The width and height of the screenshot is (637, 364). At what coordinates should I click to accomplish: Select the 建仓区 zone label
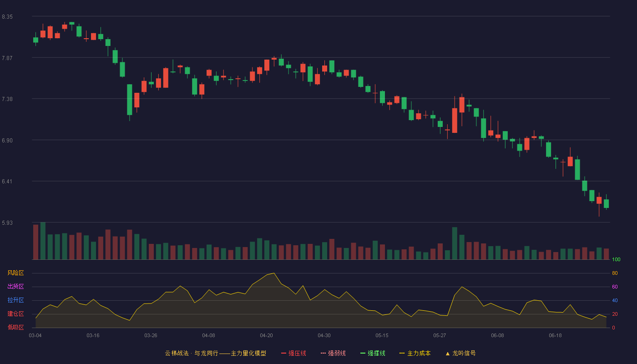coord(16,314)
